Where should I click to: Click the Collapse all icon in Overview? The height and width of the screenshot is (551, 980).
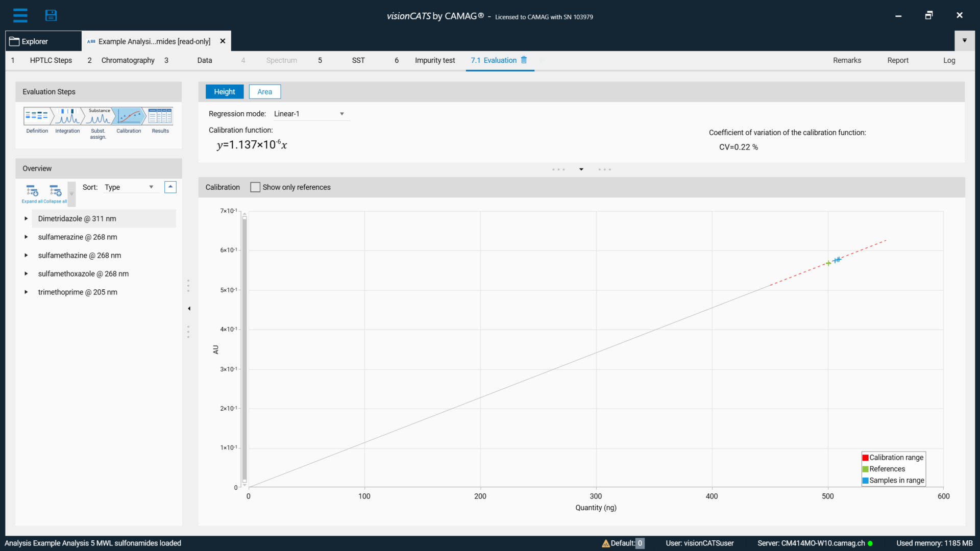click(55, 191)
